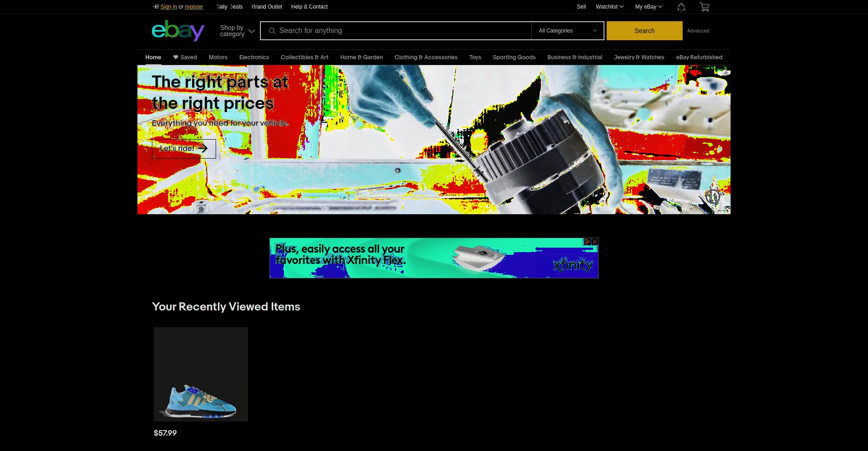
Task: Open the AdChoices icon on Xfinity ad
Action: (x=587, y=242)
